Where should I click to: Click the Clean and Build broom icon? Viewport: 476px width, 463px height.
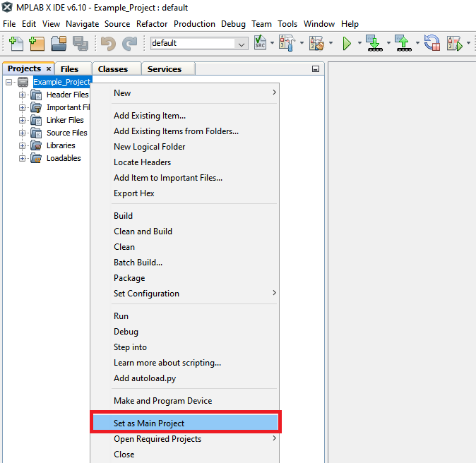coord(316,43)
